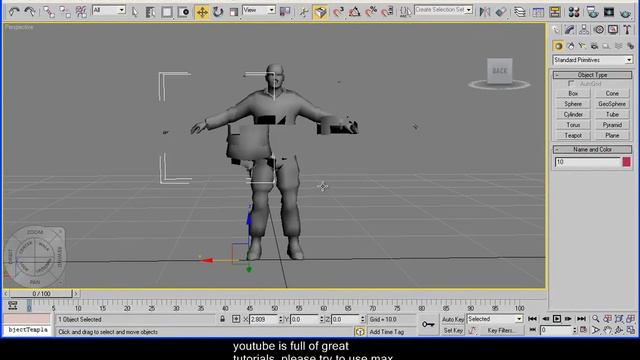Click the Sphere primitive button

coord(573,104)
